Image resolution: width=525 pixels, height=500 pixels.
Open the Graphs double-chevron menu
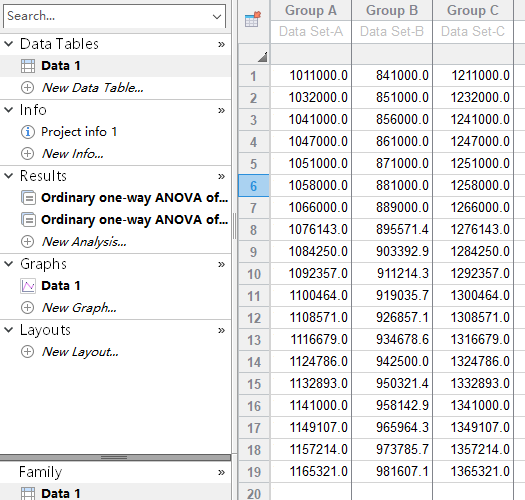tap(221, 264)
